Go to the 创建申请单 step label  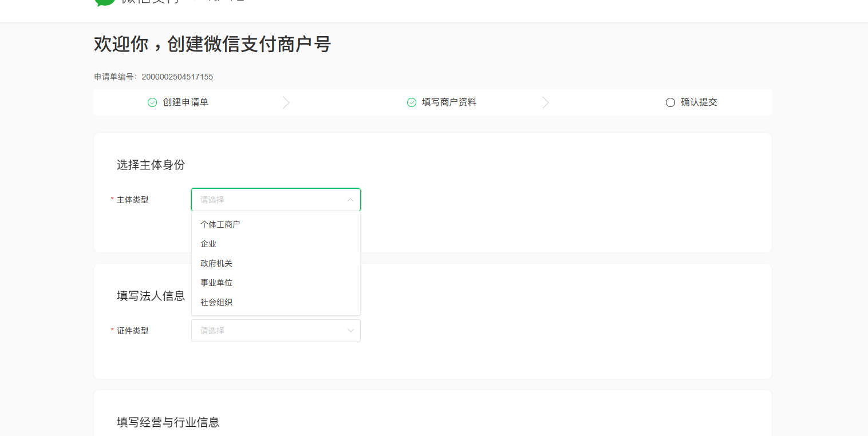tap(186, 102)
